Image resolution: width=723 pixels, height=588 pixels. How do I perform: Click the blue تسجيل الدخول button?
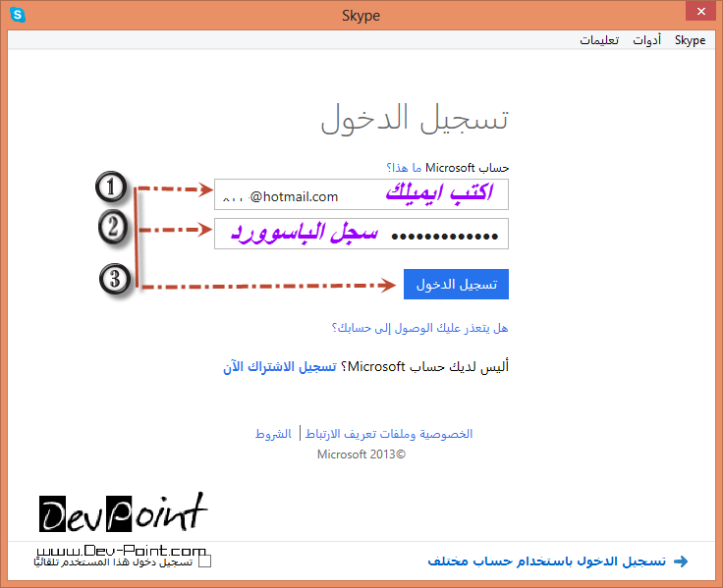456,285
